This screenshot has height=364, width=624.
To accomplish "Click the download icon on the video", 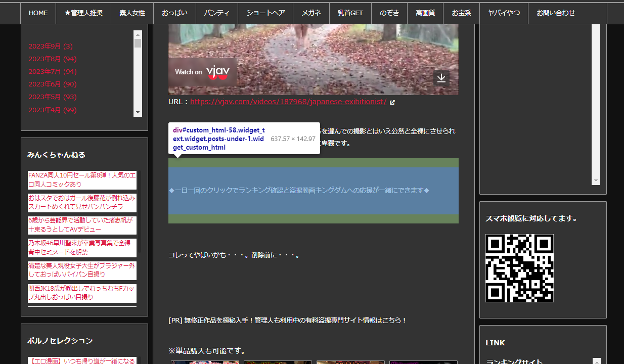I will tap(441, 78).
